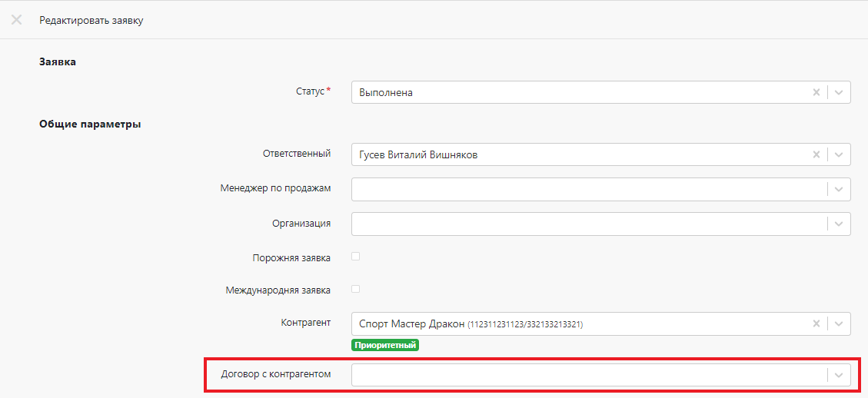Open the Ответственный dropdown chevron
Viewport: 868px width, 398px height.
coord(839,154)
